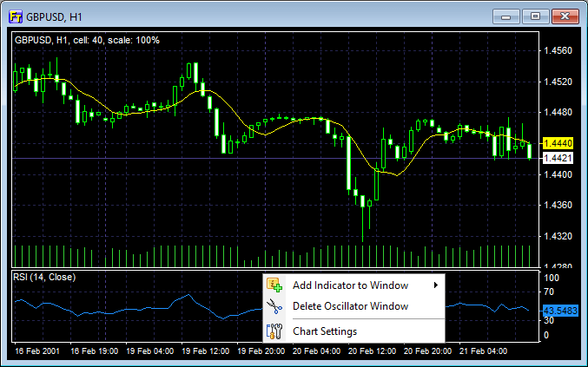Click the FT application icon in title bar
Viewport: 588px width, 367px height.
coord(16,16)
